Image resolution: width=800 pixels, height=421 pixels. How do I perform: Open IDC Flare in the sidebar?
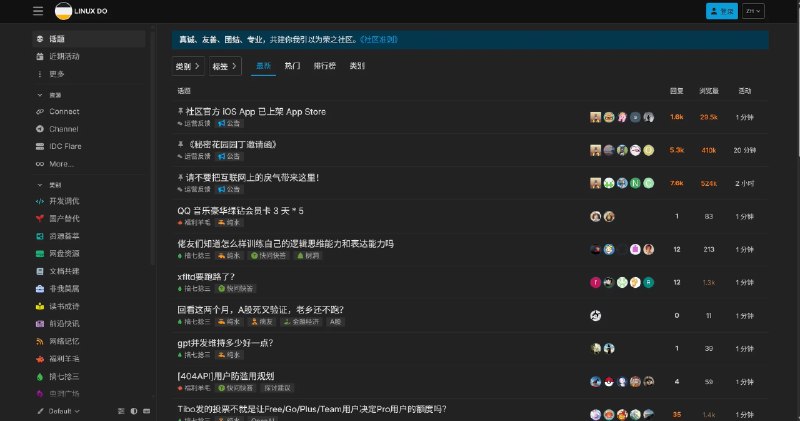click(89, 146)
